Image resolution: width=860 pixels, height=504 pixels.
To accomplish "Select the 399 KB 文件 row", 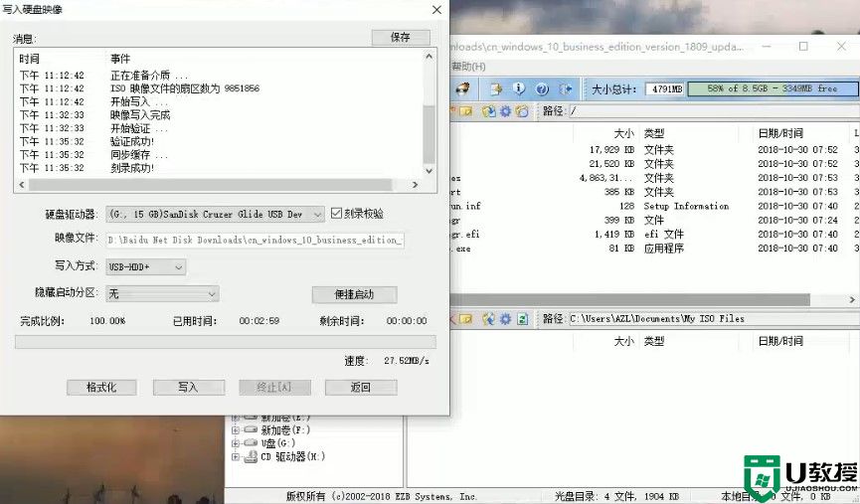I will click(654, 221).
